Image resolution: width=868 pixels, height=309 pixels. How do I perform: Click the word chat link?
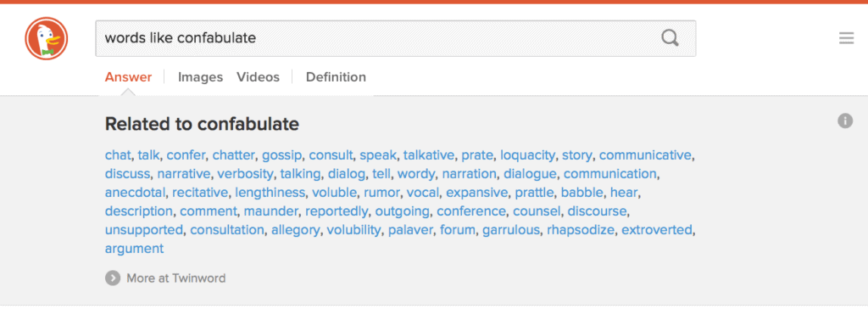point(117,154)
